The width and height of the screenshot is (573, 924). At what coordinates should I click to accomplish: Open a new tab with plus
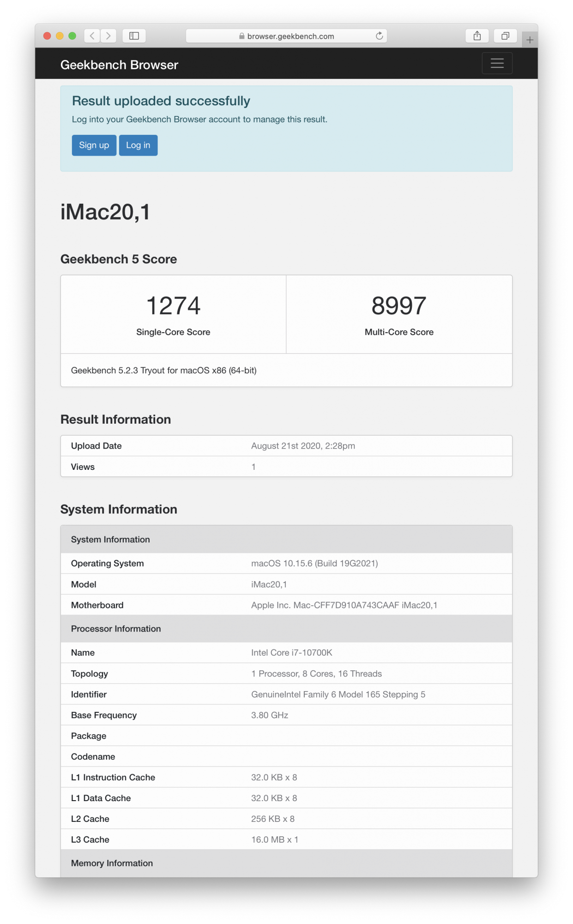530,40
